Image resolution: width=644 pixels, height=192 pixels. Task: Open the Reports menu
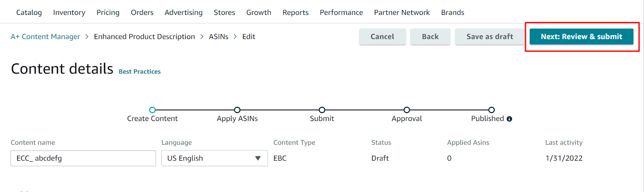(x=295, y=13)
